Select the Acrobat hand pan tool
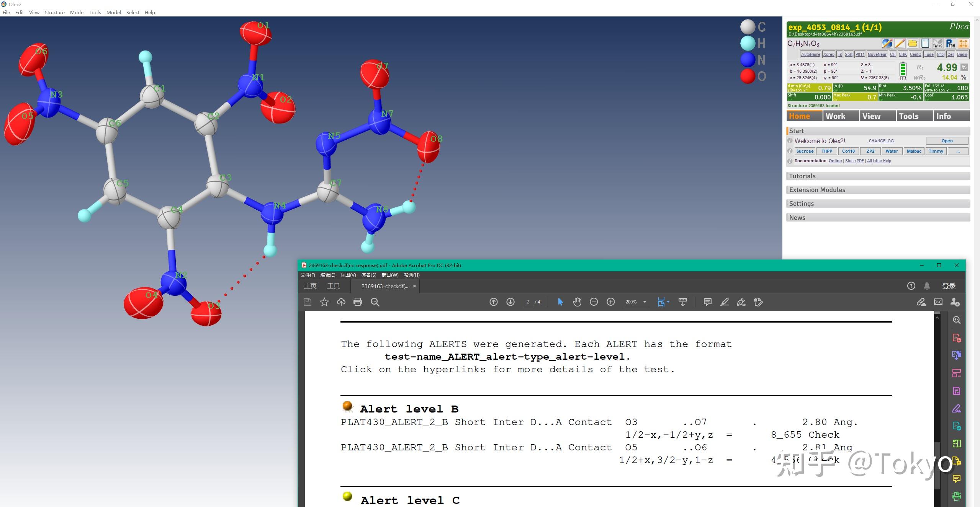The width and height of the screenshot is (980, 507). (x=577, y=302)
